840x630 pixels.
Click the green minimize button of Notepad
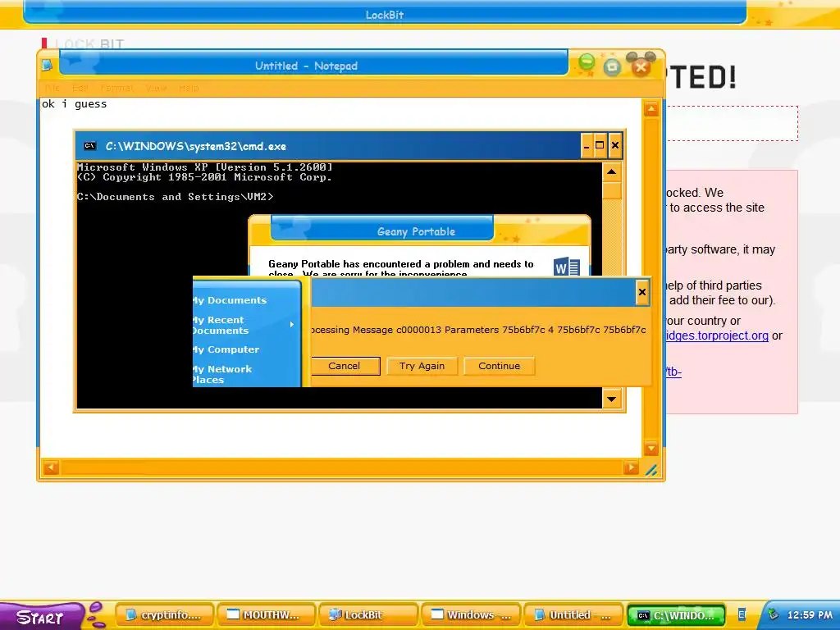tap(587, 63)
